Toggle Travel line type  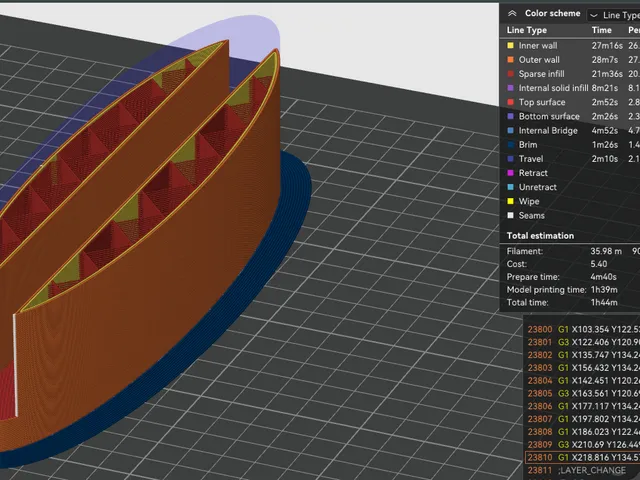click(x=531, y=159)
